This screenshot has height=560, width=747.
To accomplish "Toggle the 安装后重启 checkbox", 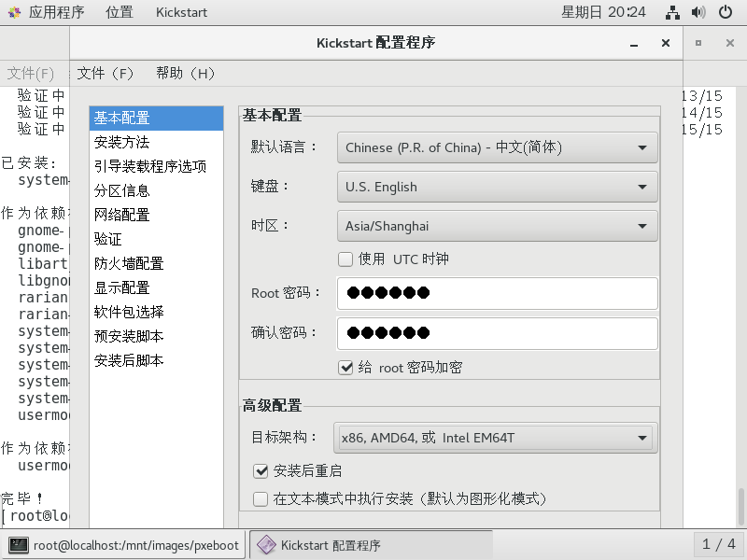I will tap(261, 471).
